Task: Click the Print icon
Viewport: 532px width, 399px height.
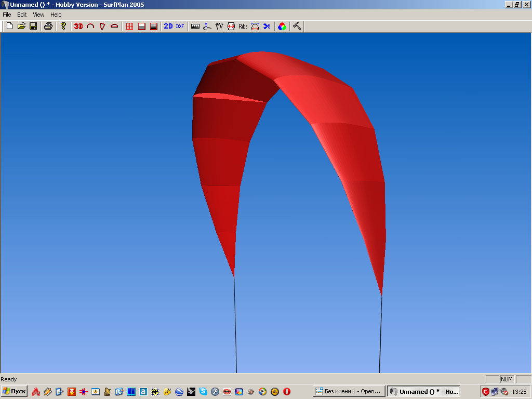Action: (x=48, y=26)
